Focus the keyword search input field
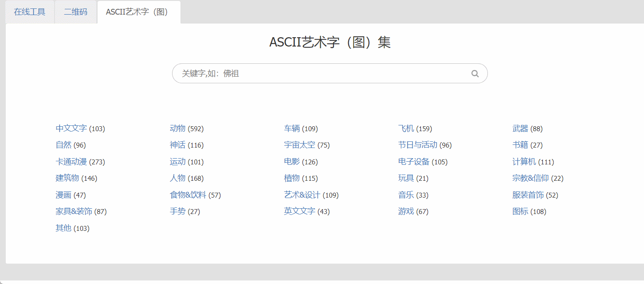Screen dimensions: 644x284 pyautogui.click(x=330, y=74)
